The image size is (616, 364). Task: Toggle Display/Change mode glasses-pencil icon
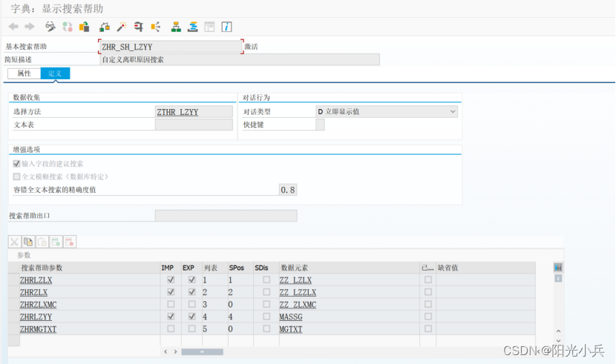[x=50, y=27]
